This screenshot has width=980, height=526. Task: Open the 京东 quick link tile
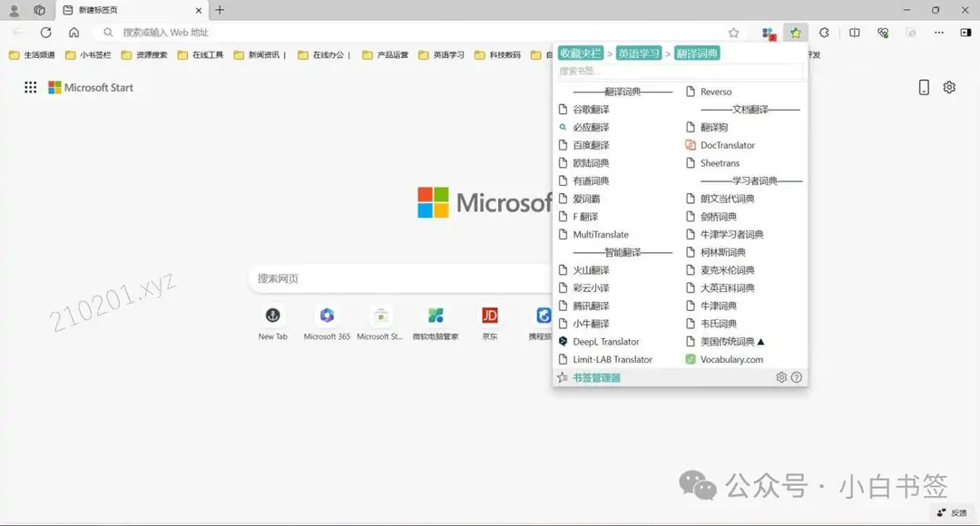click(x=490, y=324)
